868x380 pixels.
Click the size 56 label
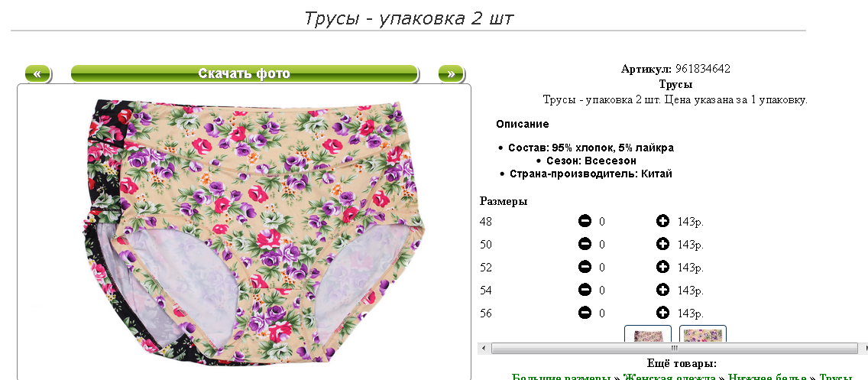coord(485,313)
